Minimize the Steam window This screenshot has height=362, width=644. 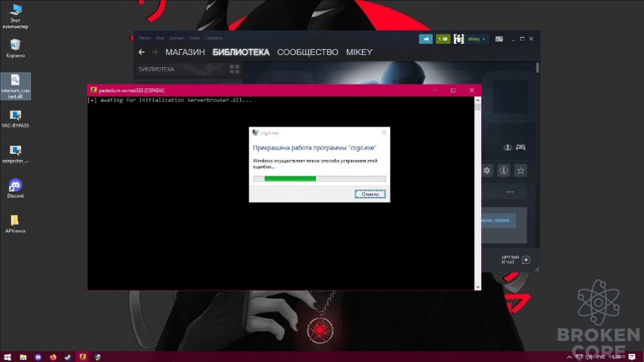click(x=514, y=39)
